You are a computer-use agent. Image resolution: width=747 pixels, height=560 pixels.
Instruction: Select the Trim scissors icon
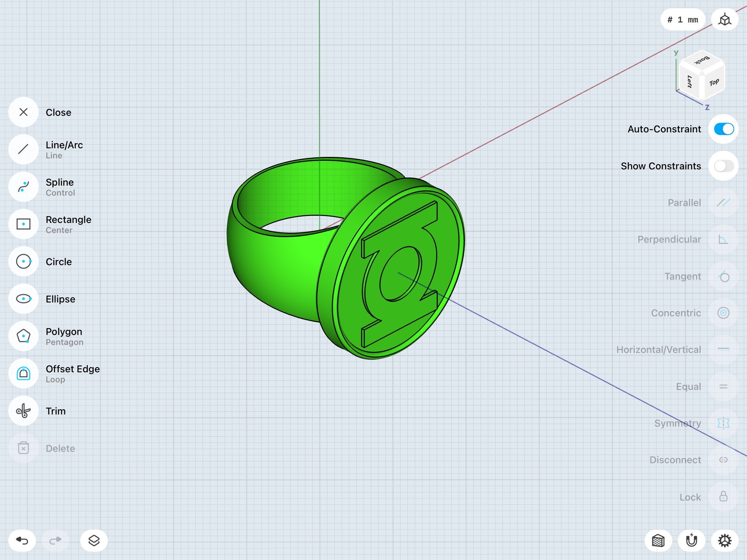click(24, 411)
